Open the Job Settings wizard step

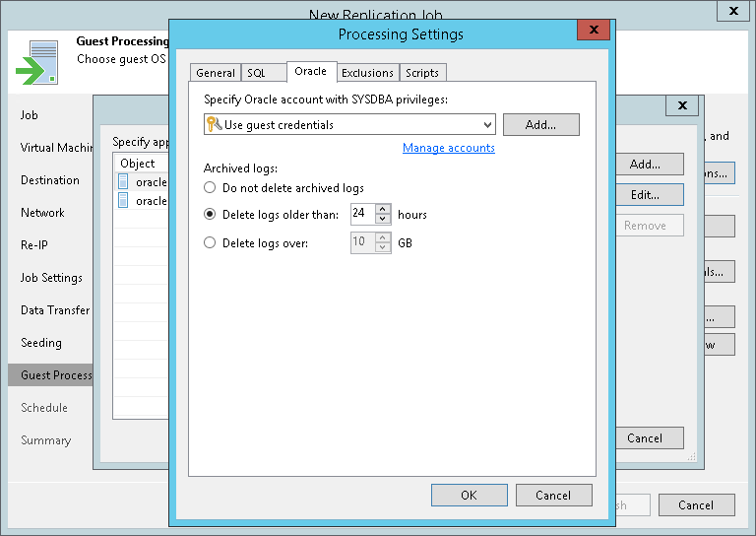tap(51, 278)
